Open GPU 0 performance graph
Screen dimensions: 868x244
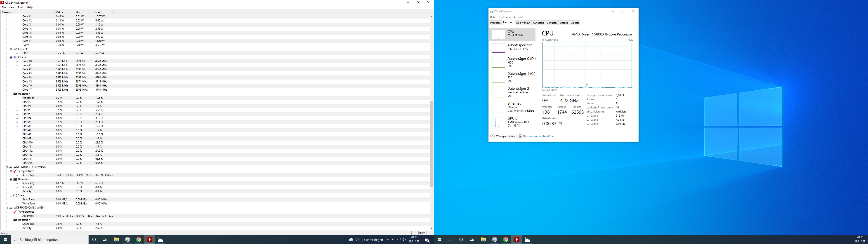498,122
